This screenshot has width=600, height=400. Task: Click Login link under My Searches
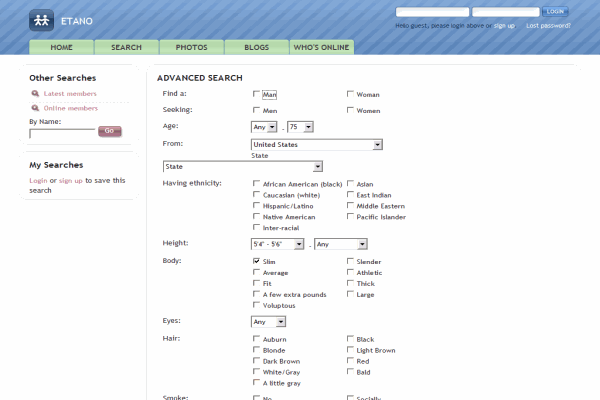38,180
